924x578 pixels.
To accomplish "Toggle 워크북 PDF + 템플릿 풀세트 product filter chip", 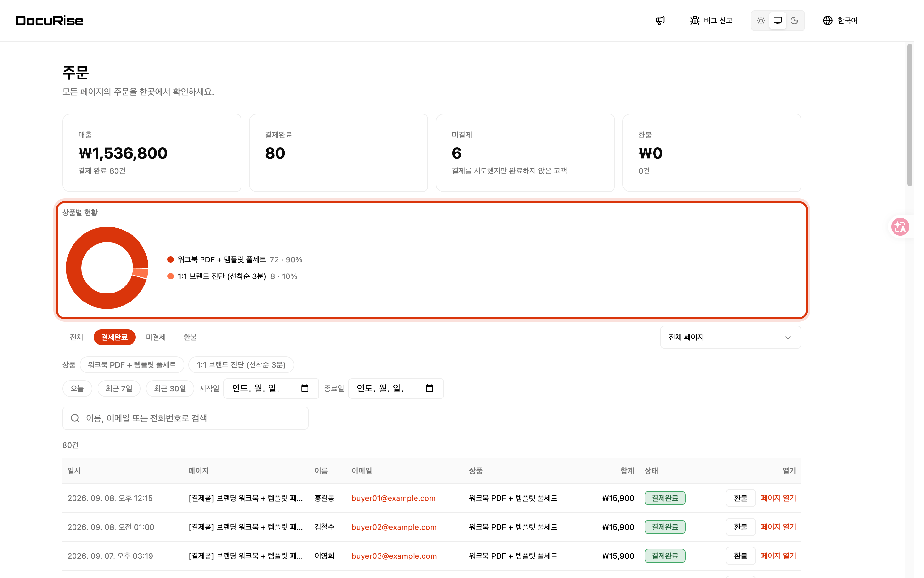I will pyautogui.click(x=132, y=365).
